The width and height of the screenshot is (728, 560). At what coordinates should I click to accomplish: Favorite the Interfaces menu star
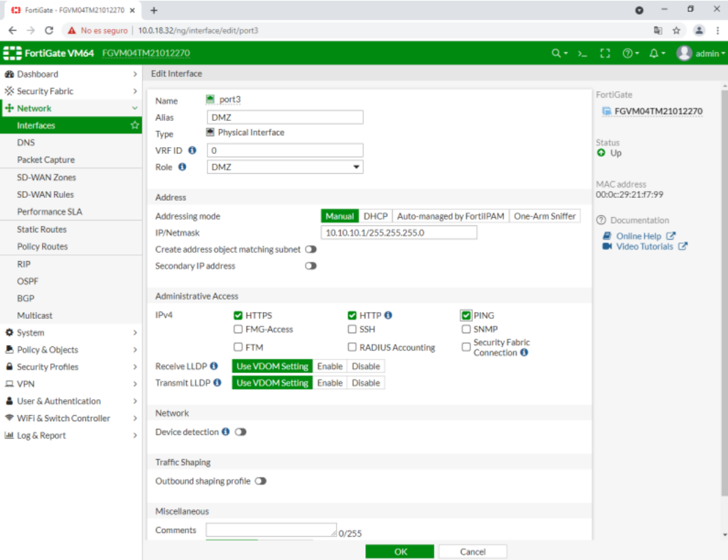point(135,125)
